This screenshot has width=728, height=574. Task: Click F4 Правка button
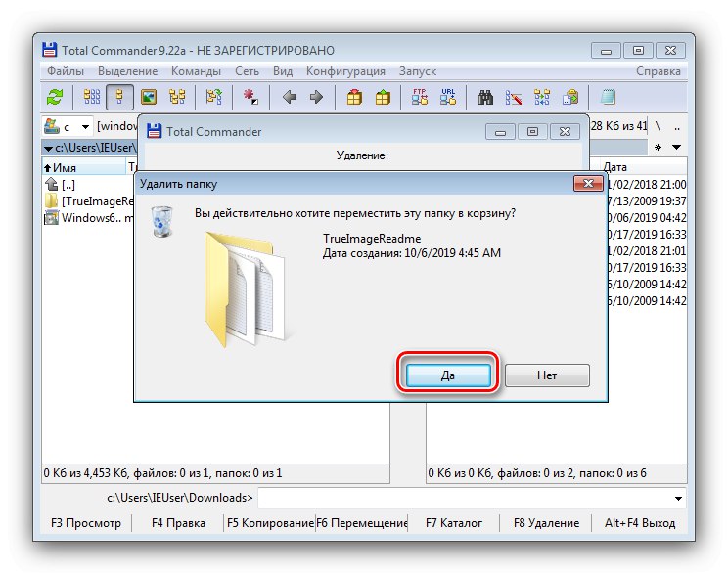(x=178, y=523)
